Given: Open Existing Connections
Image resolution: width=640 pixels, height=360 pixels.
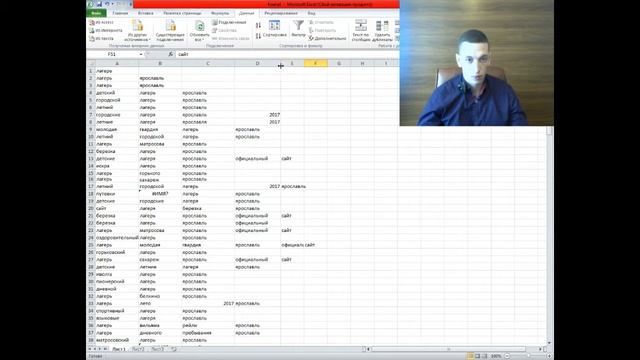Looking at the screenshot, I should 170,31.
